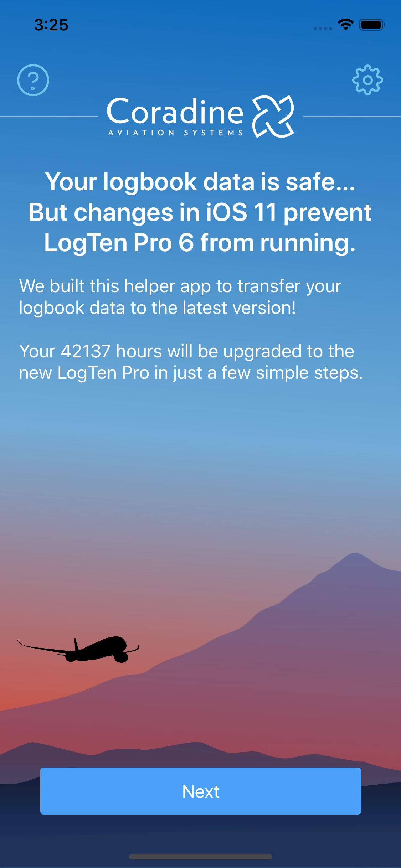Open the help question mark icon
The image size is (401, 868).
tap(33, 80)
